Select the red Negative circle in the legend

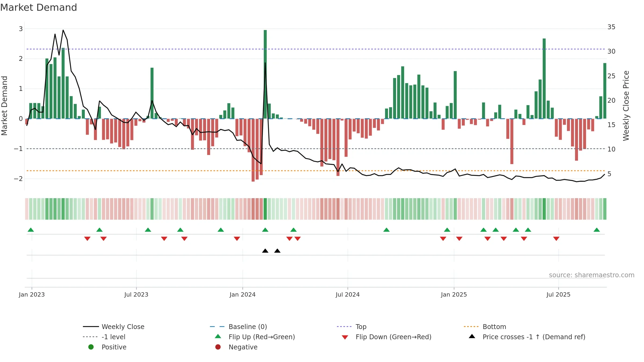pyautogui.click(x=218, y=347)
